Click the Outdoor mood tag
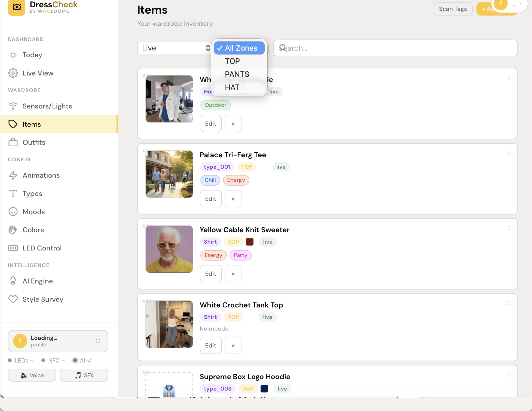The height and width of the screenshot is (411, 532). coord(215,105)
